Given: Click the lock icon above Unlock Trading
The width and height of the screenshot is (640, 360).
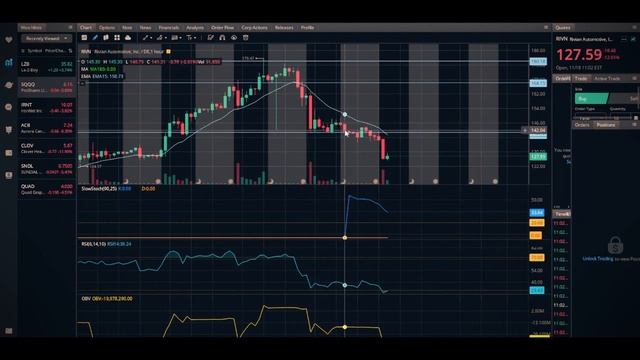Looking at the screenshot, I should tap(615, 246).
